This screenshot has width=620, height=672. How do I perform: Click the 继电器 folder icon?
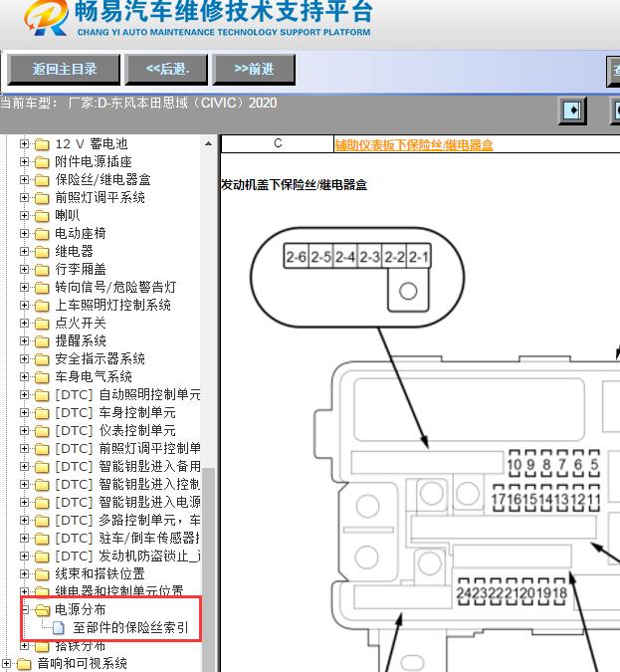pos(42,252)
